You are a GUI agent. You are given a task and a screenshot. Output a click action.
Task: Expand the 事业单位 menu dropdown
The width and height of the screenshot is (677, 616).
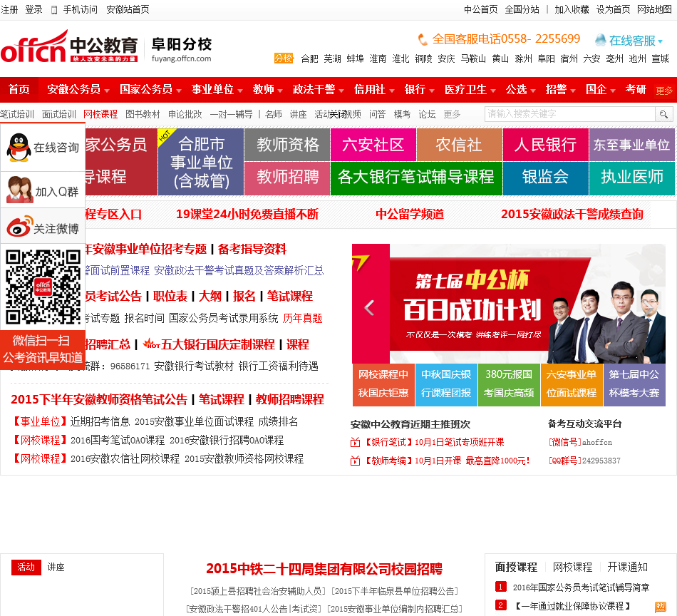240,91
